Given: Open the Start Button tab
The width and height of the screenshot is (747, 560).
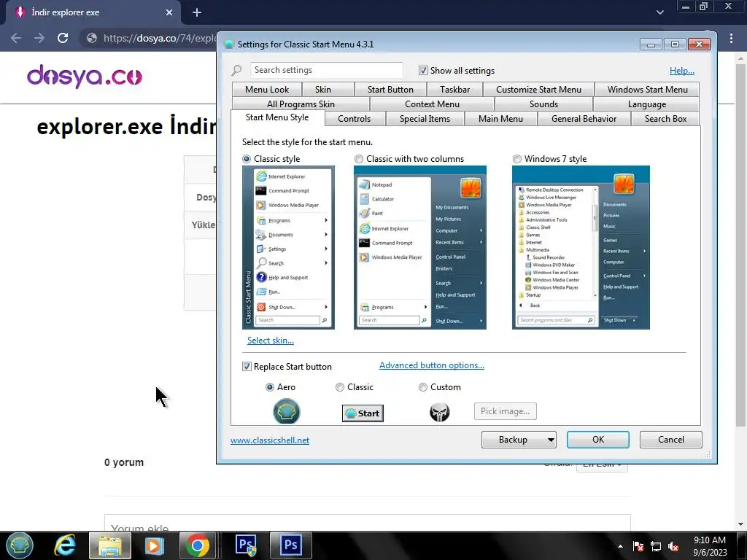Looking at the screenshot, I should tap(390, 90).
